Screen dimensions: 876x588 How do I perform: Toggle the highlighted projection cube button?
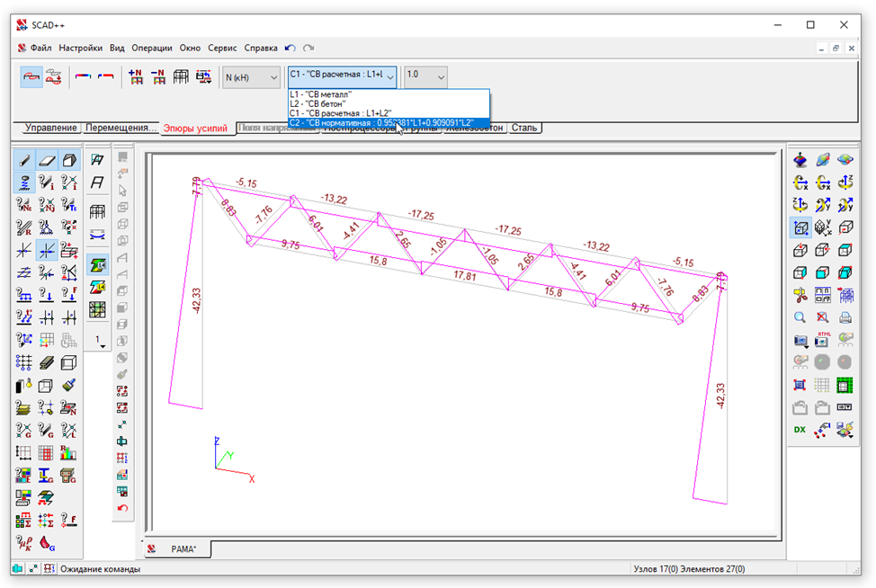click(x=800, y=227)
